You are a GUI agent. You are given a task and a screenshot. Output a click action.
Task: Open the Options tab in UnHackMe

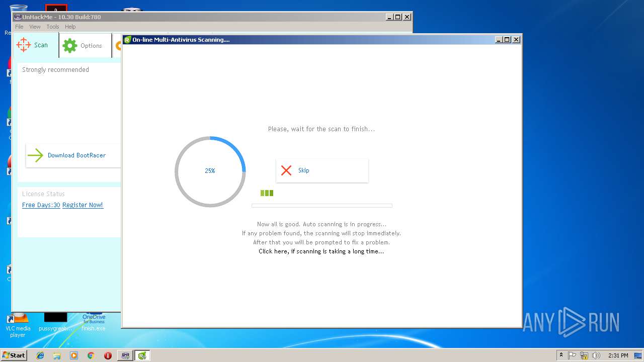click(x=86, y=46)
